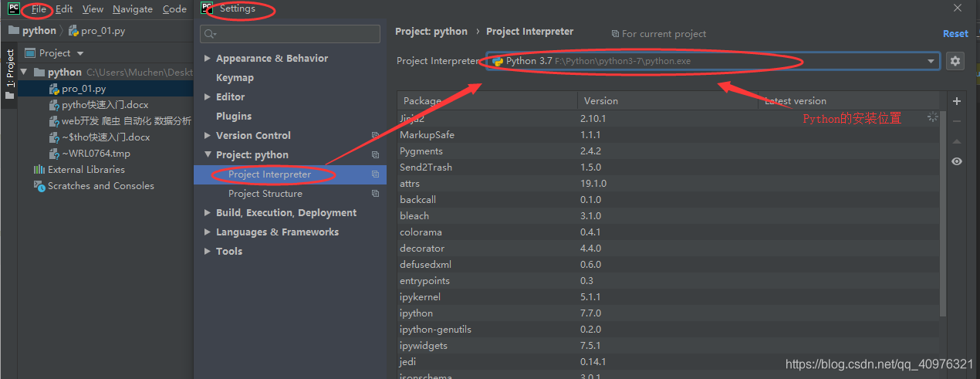The height and width of the screenshot is (379, 980).
Task: Open the File menu
Action: pos(39,9)
